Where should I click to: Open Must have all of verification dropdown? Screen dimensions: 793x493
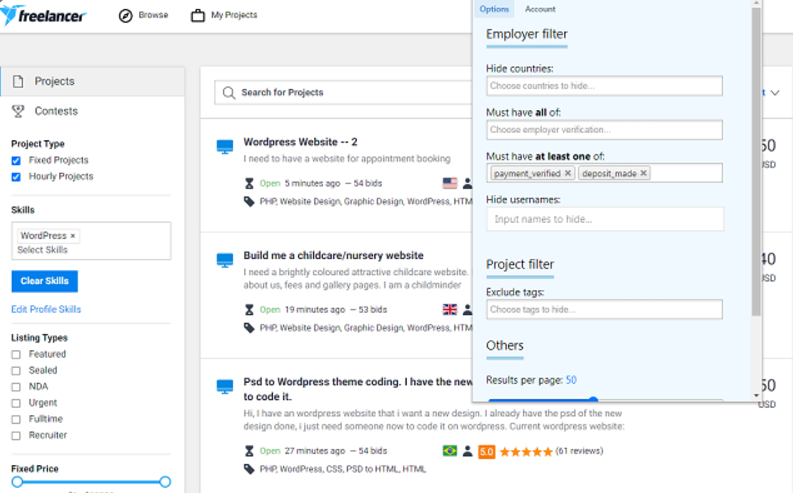click(604, 130)
